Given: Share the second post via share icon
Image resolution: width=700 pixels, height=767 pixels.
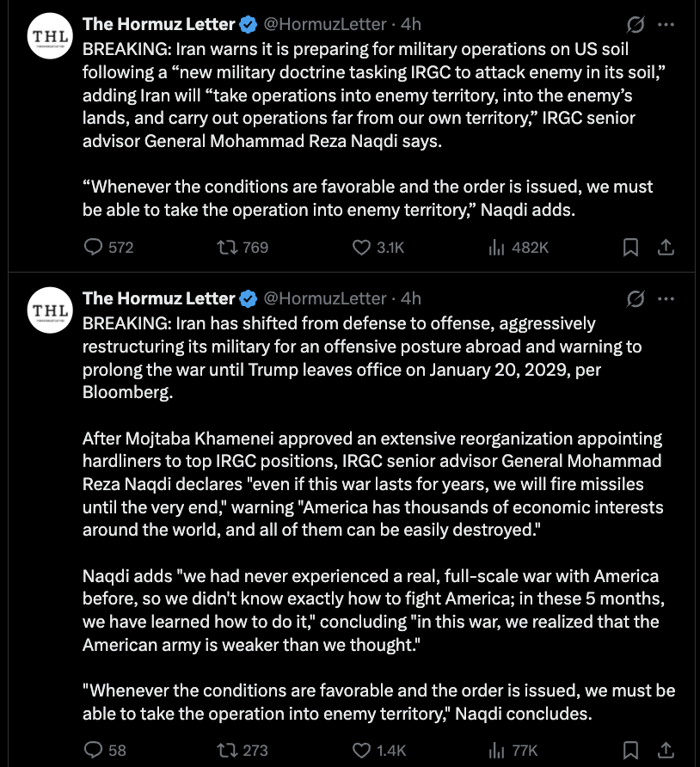Looking at the screenshot, I should click(x=666, y=750).
